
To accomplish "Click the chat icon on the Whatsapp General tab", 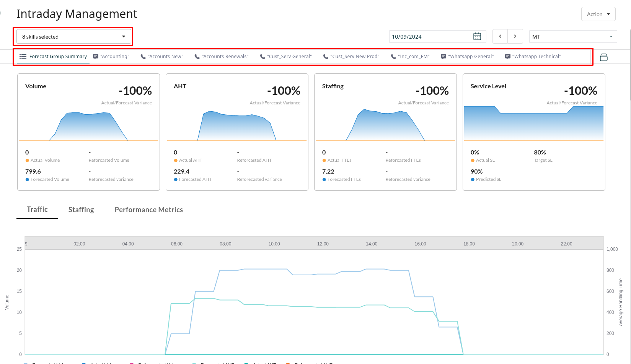I will (443, 56).
